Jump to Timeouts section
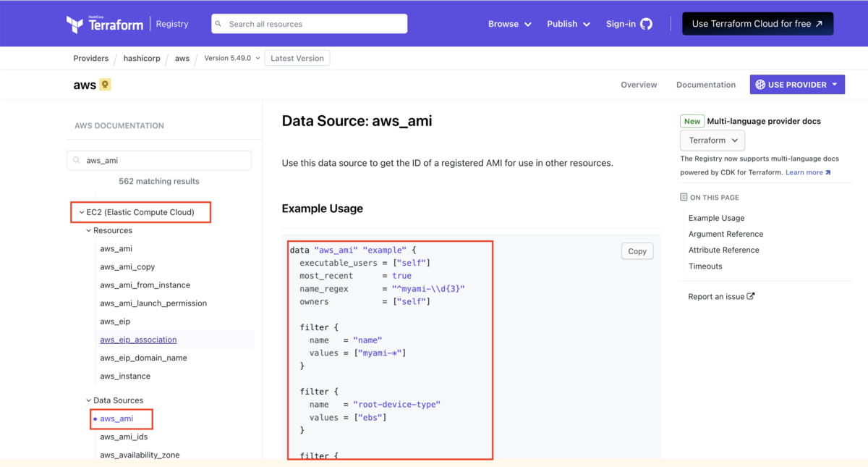The width and height of the screenshot is (868, 467). pyautogui.click(x=705, y=266)
